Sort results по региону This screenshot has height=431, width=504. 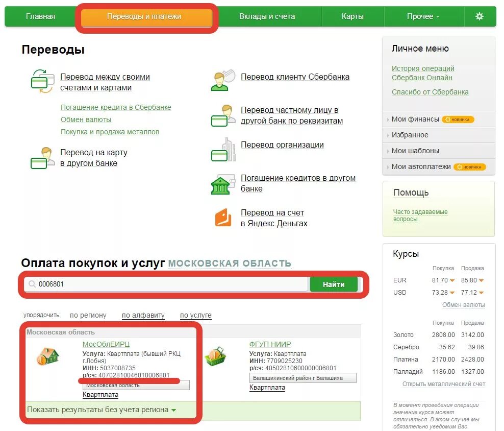(88, 315)
